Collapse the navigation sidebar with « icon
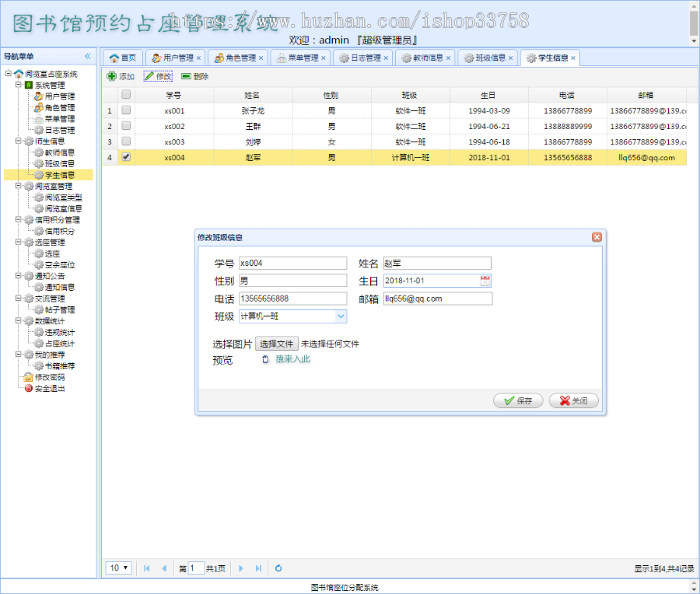 (x=87, y=55)
